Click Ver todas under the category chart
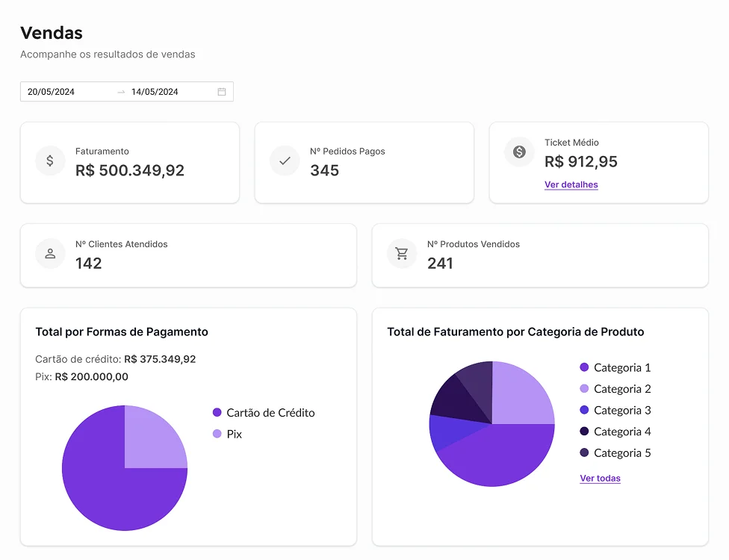Image resolution: width=729 pixels, height=560 pixels. [600, 478]
